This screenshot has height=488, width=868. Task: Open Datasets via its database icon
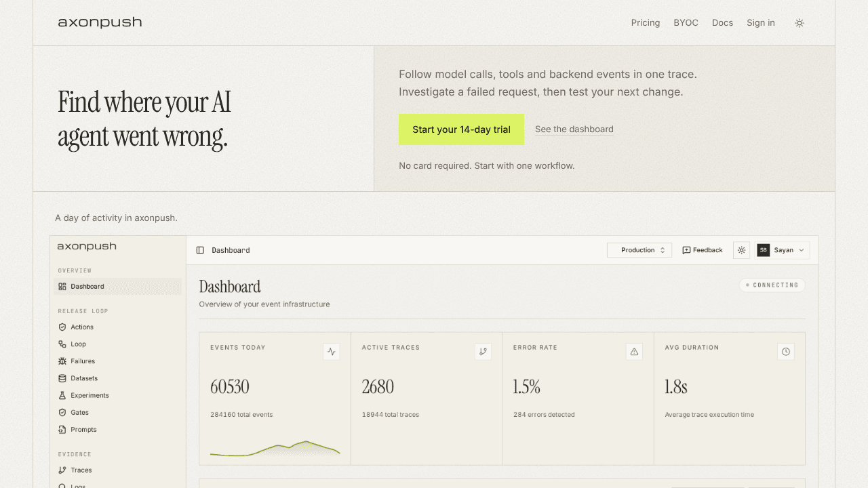pos(62,378)
